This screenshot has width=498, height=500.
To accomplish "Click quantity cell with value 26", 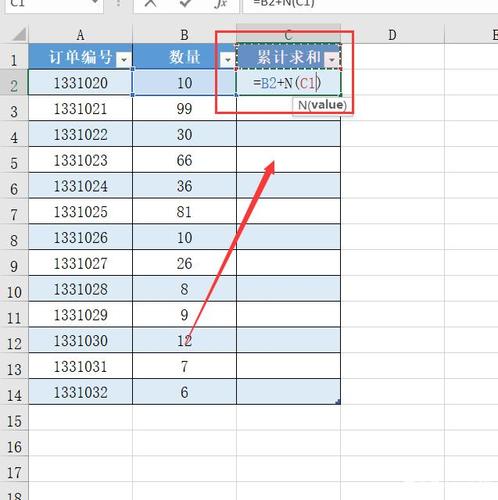I will coord(184,263).
